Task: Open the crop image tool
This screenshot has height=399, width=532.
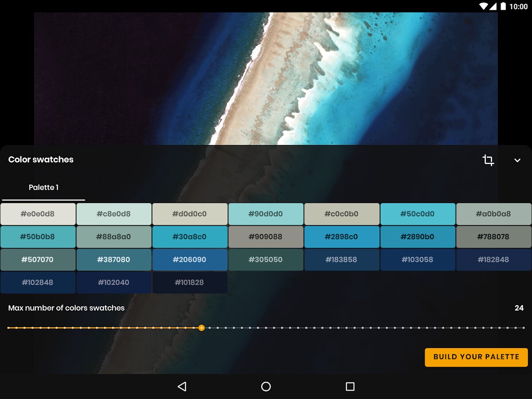Action: [488, 160]
